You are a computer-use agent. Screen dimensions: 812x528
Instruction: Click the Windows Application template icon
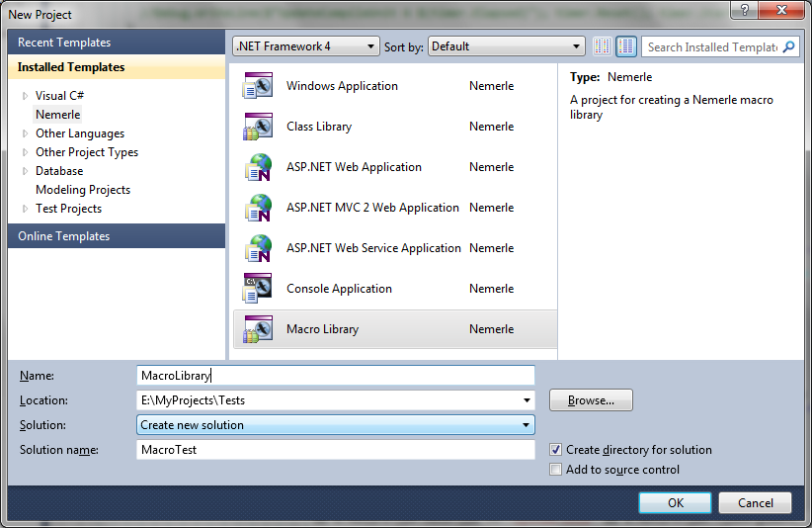click(257, 86)
